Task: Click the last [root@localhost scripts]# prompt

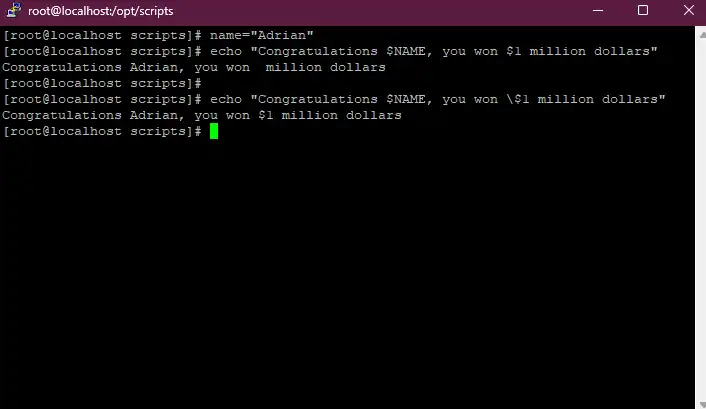Action: (102, 132)
